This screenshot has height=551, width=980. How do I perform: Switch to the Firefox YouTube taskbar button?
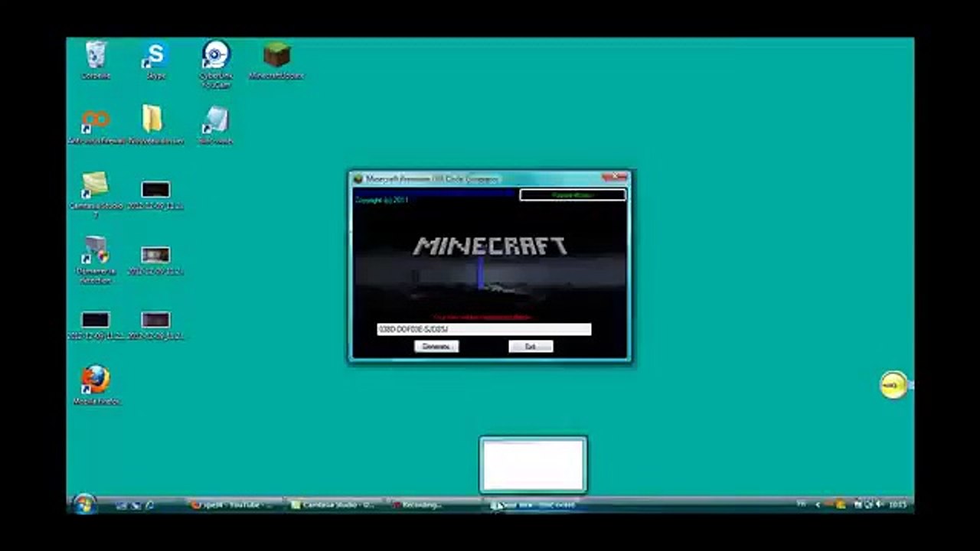tap(235, 505)
